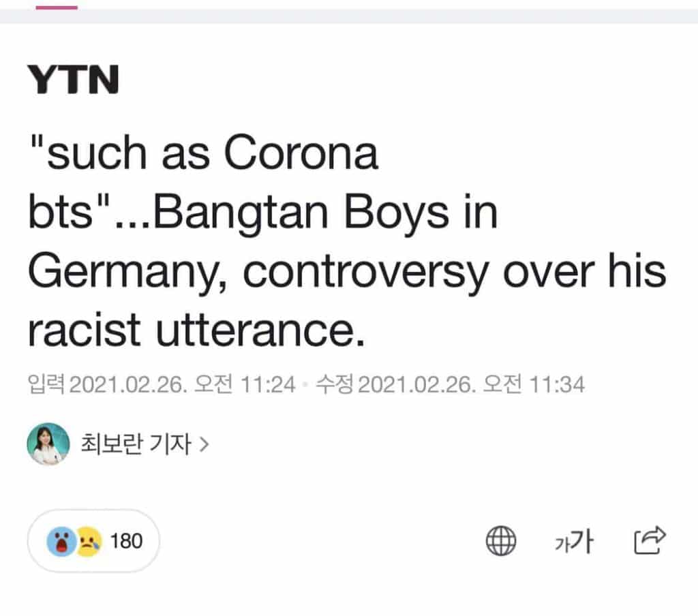Click reporter 최보란's profile photo
Image resolution: width=698 pixels, height=616 pixels.
click(x=48, y=444)
